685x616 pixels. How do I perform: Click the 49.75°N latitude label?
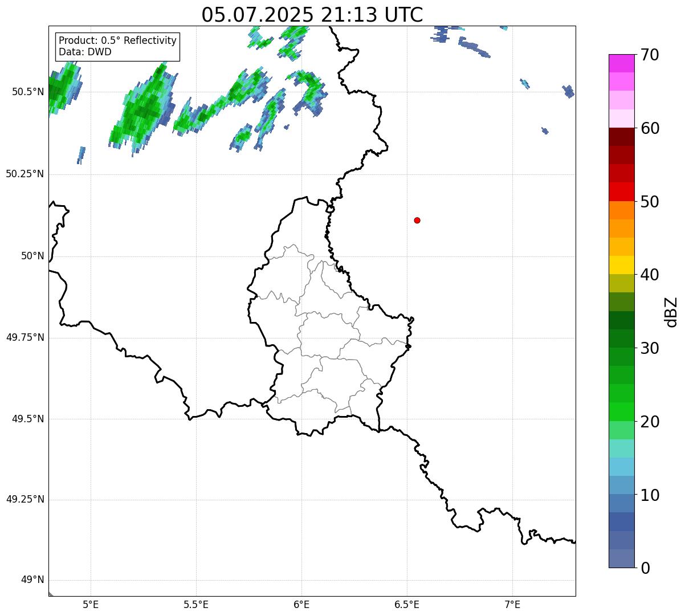(25, 337)
